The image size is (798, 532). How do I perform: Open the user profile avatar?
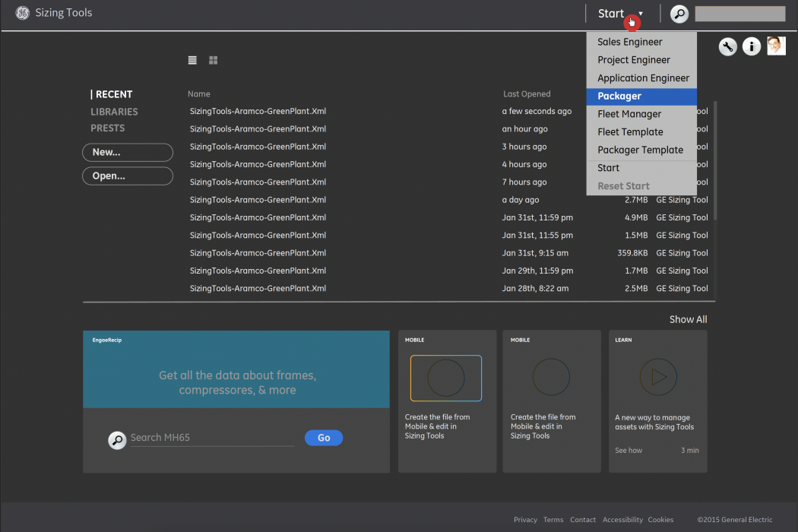(776, 46)
